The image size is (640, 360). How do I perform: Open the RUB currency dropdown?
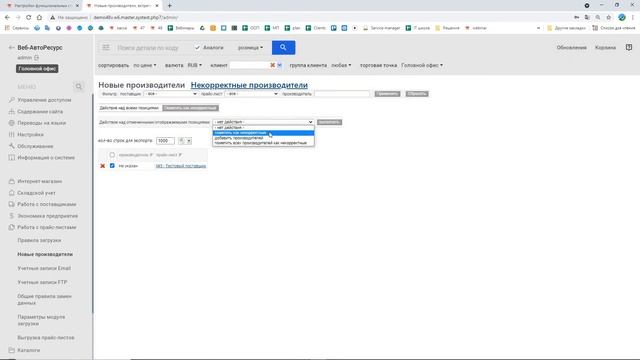coord(195,65)
